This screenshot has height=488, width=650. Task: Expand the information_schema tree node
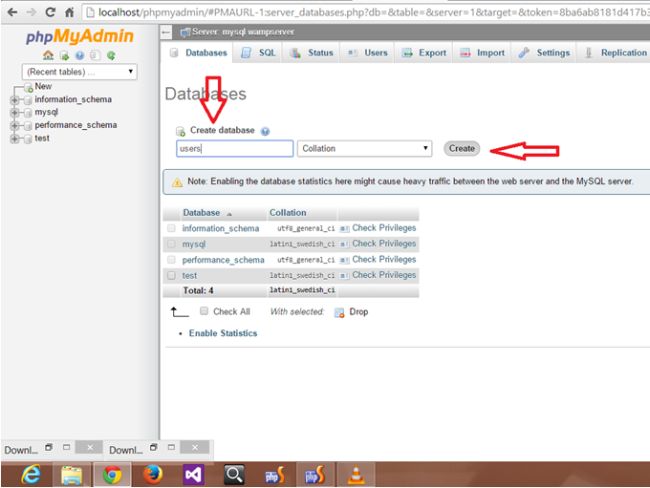pos(15,100)
